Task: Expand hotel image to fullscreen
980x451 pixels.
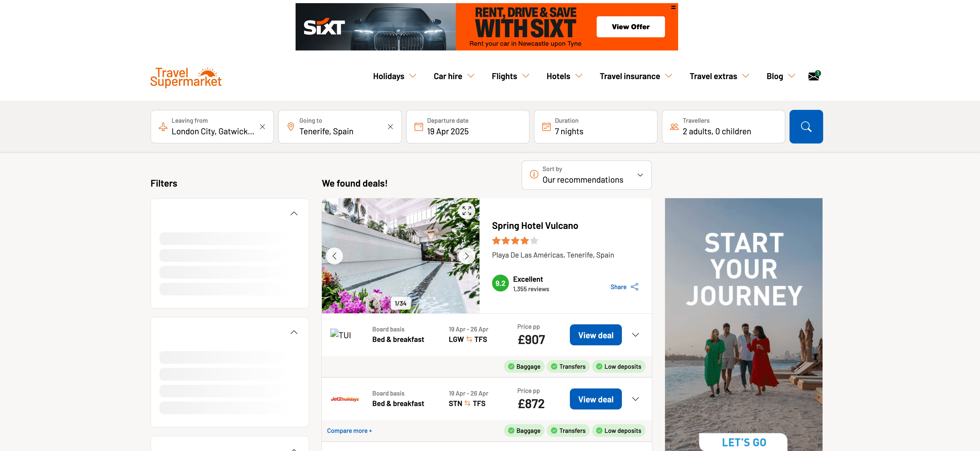Action: coord(467,211)
